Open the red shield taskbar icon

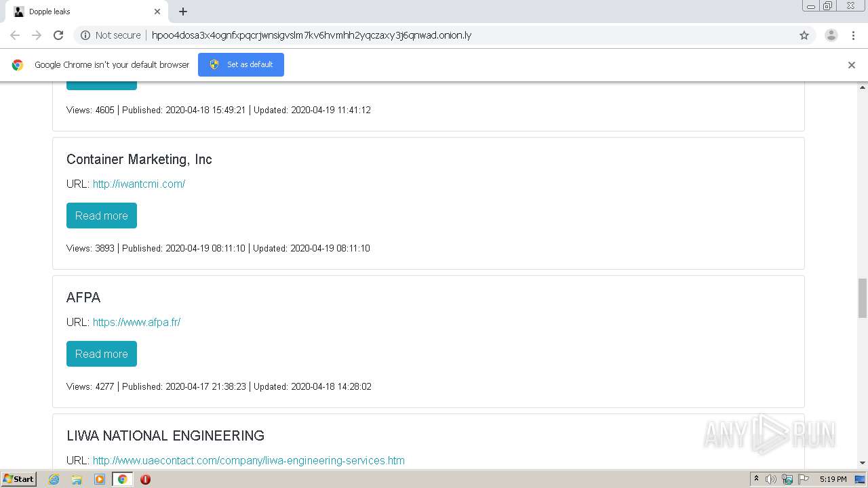pyautogui.click(x=145, y=479)
